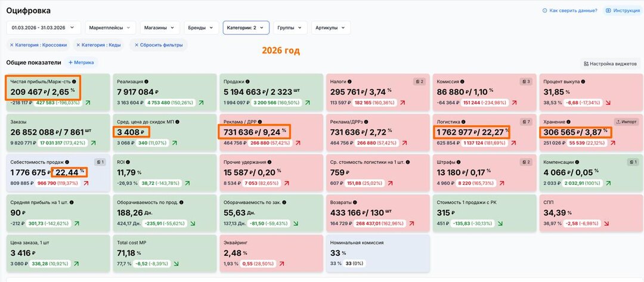644x282 pixels.
Task: Open the badge counter on Логистика card
Action: click(x=526, y=122)
